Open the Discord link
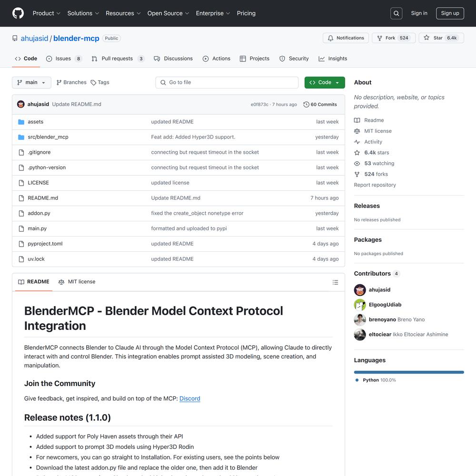The width and height of the screenshot is (476, 476). [189, 398]
